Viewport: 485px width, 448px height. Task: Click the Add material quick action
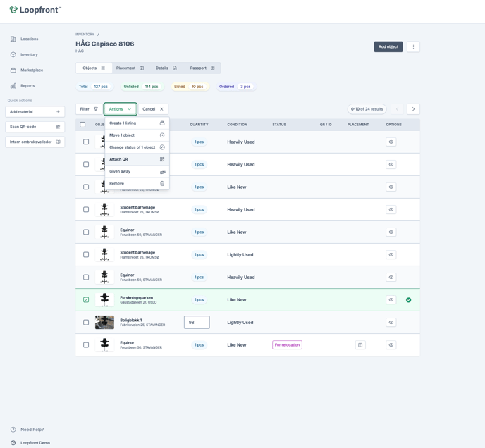coord(35,111)
